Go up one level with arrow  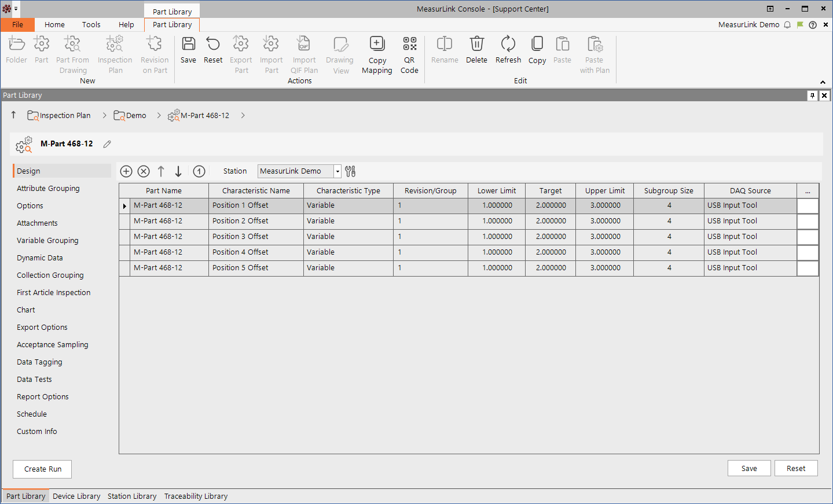(13, 115)
